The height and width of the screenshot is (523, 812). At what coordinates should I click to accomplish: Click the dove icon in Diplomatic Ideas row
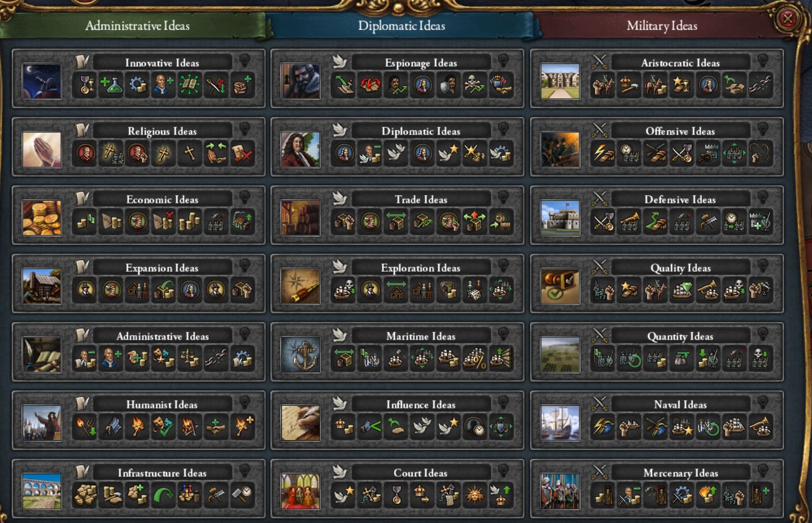pos(396,154)
